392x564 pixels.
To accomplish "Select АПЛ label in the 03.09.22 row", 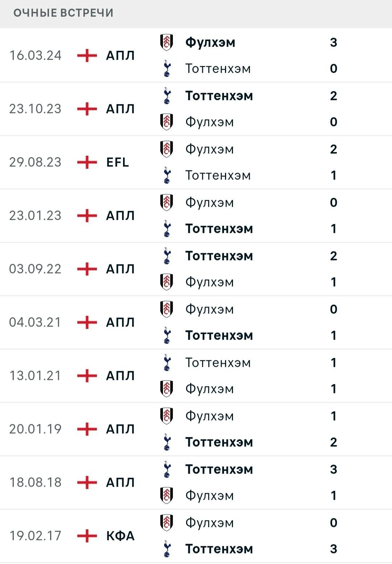I will point(121,269).
